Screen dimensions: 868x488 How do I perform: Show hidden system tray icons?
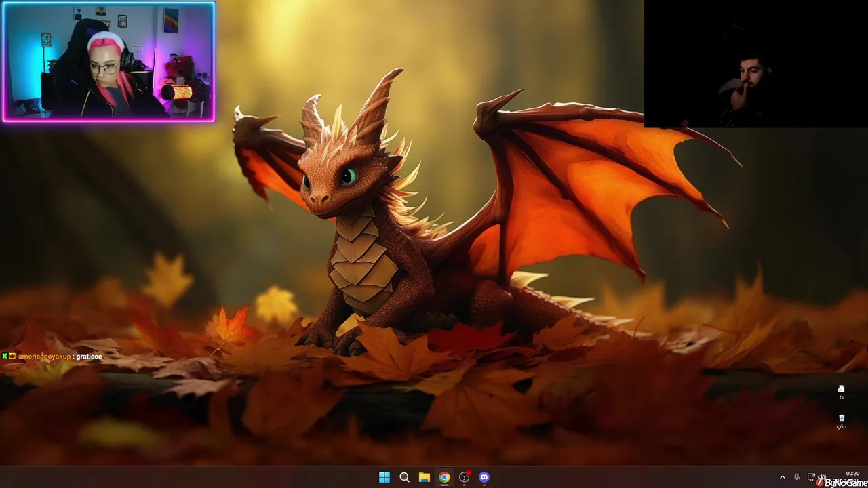tap(782, 477)
